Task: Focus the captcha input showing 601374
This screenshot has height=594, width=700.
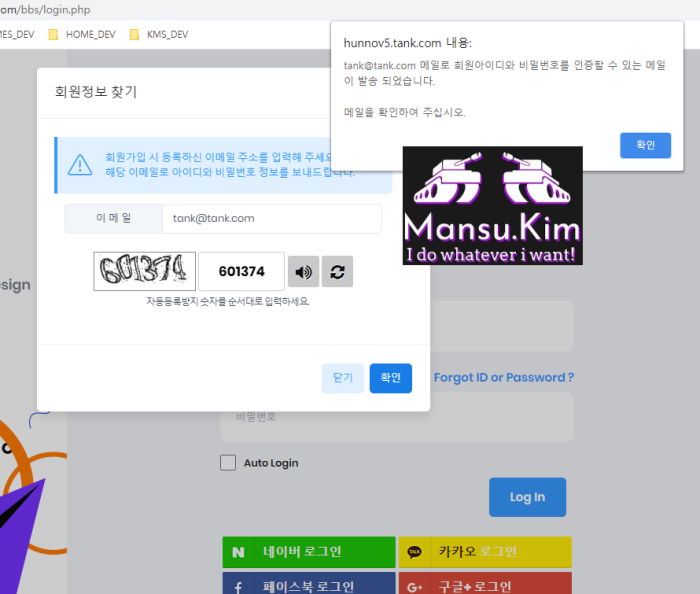Action: tap(242, 271)
